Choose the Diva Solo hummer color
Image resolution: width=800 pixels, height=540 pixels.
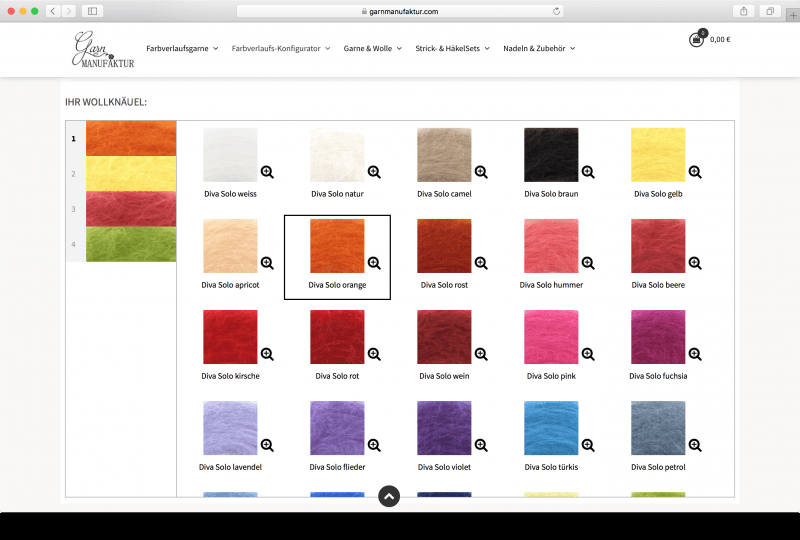[x=551, y=246]
